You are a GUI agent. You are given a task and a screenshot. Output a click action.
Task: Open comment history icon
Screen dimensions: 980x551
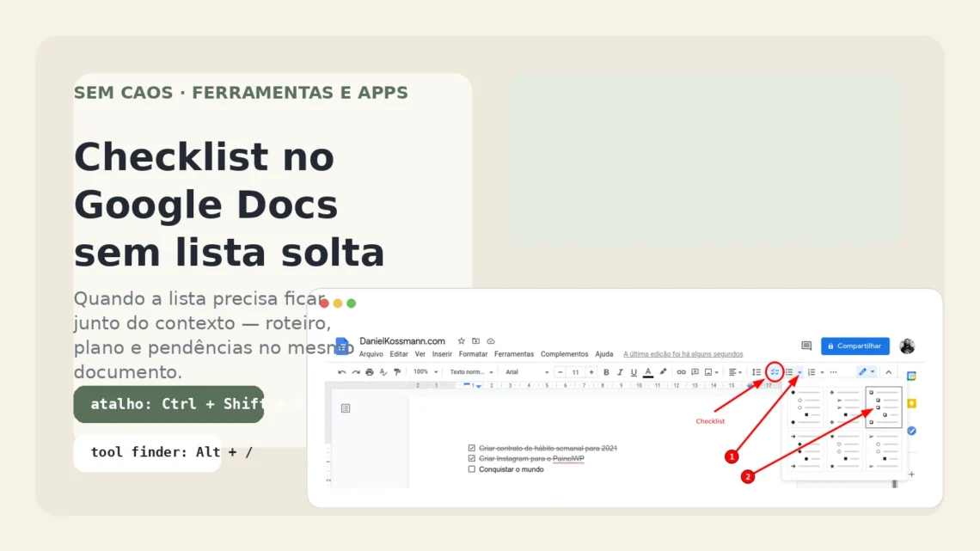[x=806, y=346]
